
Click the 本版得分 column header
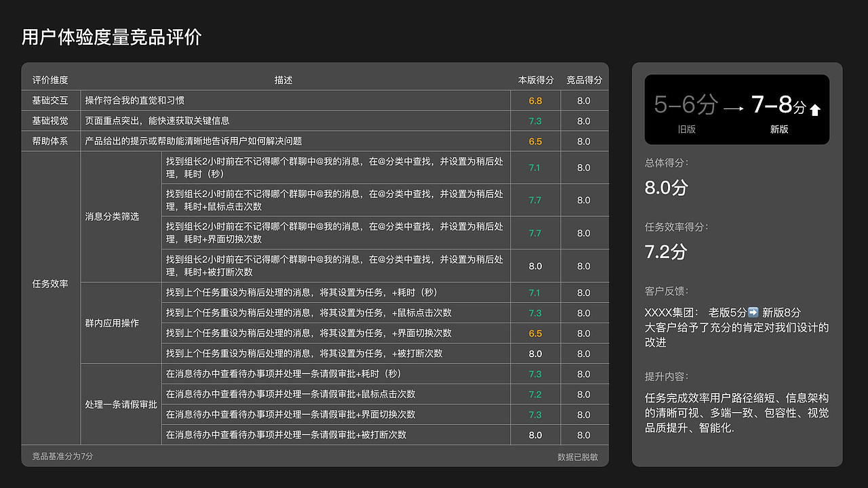tap(535, 79)
